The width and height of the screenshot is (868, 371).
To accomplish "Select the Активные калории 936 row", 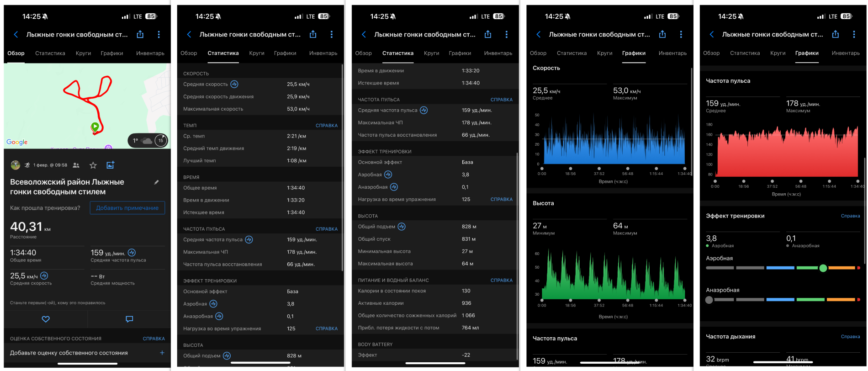I will [434, 303].
